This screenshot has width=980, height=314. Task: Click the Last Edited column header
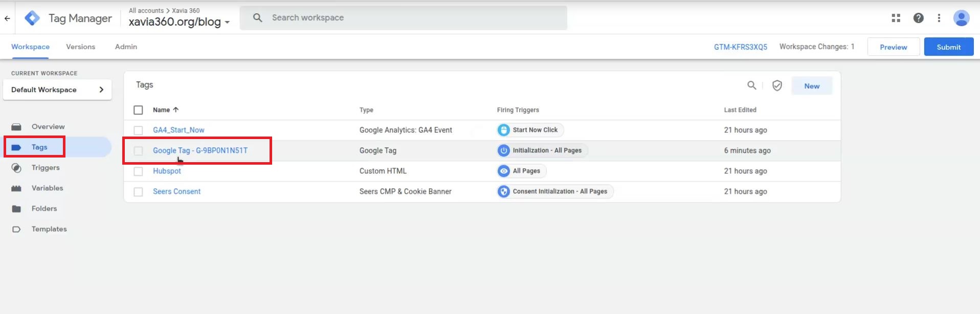tap(740, 110)
